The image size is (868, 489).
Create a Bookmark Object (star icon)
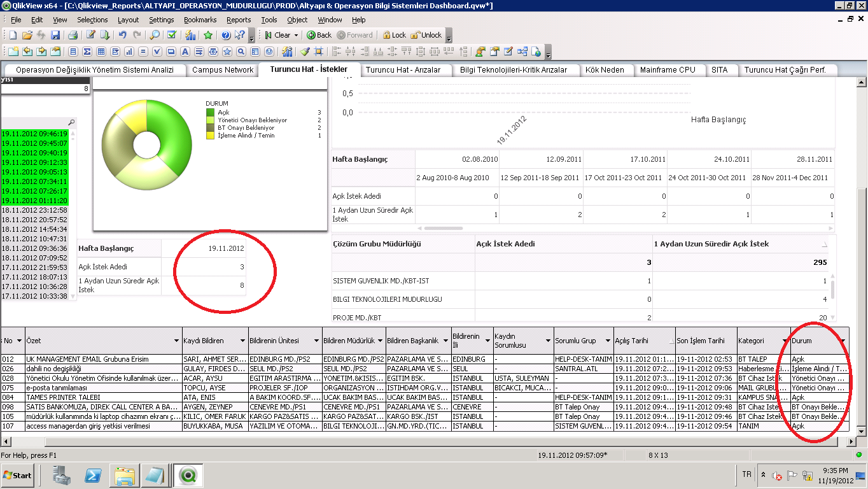[227, 52]
